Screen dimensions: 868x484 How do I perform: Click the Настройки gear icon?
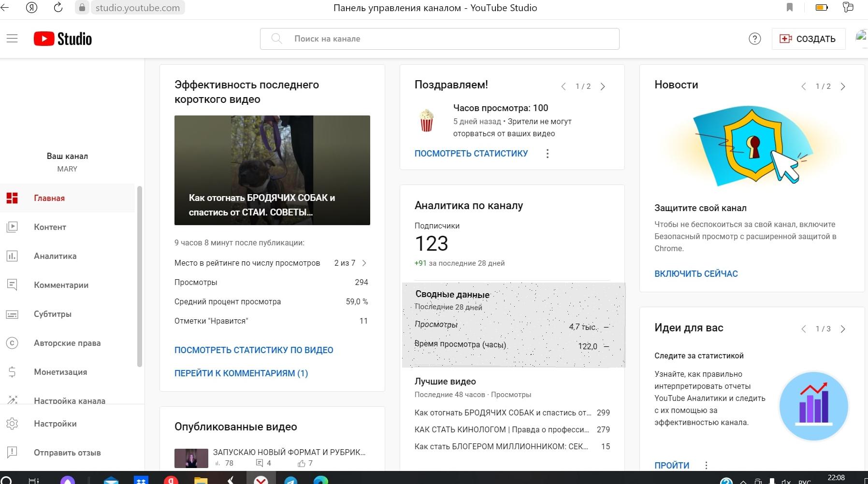pyautogui.click(x=12, y=424)
